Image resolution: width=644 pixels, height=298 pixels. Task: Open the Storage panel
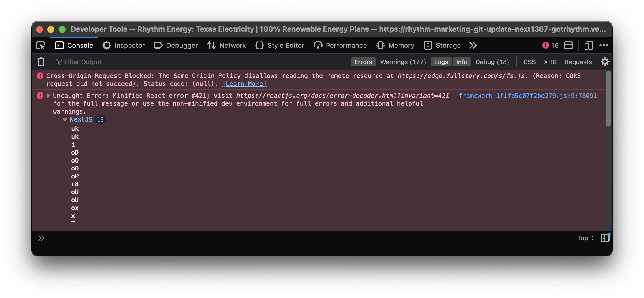442,45
